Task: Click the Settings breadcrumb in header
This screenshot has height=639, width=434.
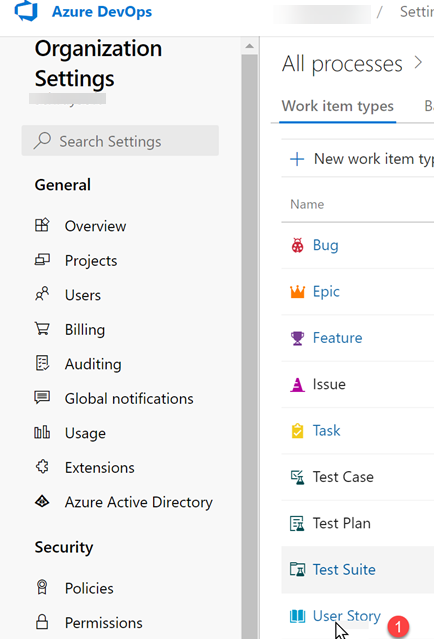Action: tap(417, 11)
